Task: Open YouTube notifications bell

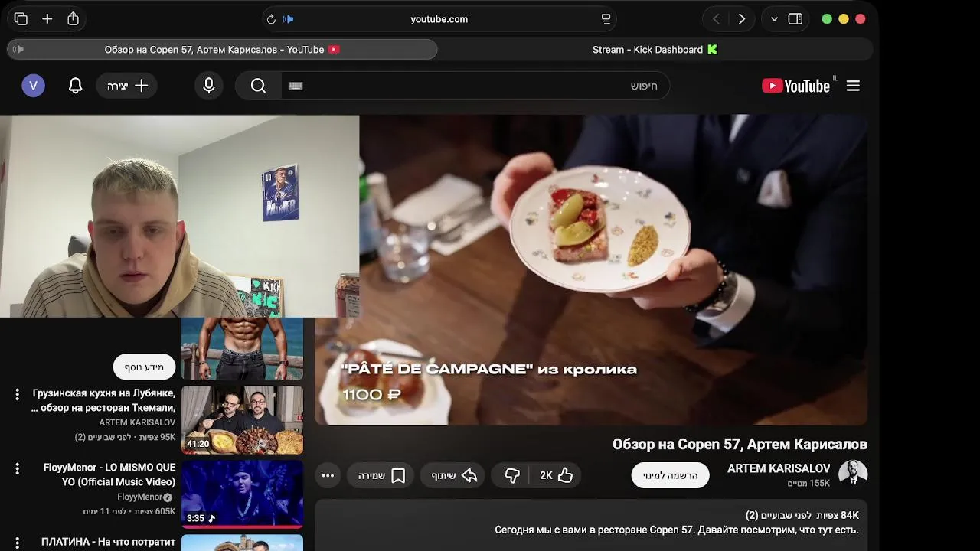Action: click(x=75, y=86)
